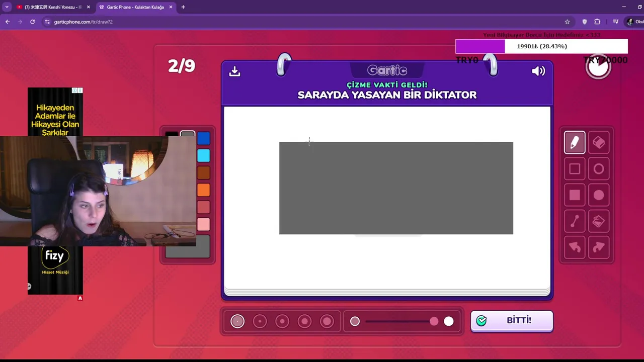Reload the current page
Image resolution: width=644 pixels, height=362 pixels.
pos(32,22)
